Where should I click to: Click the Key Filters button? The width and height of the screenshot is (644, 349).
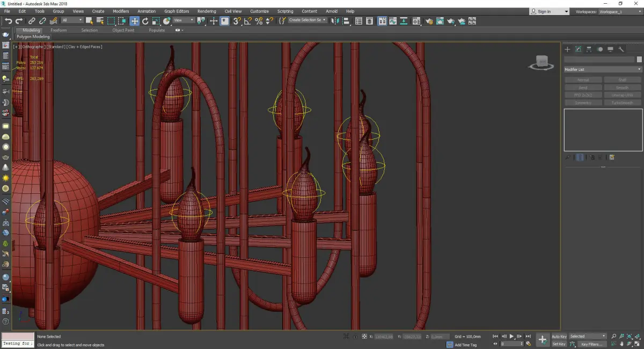(x=591, y=344)
